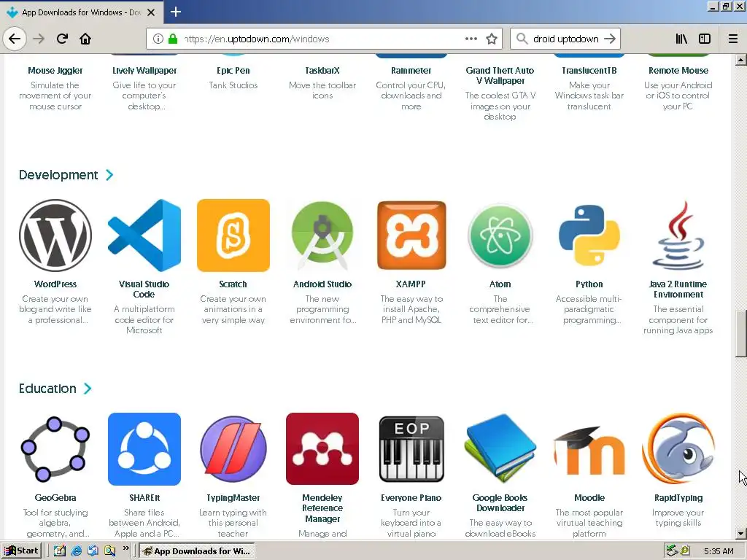
Task: Click the Atom editor icon
Action: point(500,236)
